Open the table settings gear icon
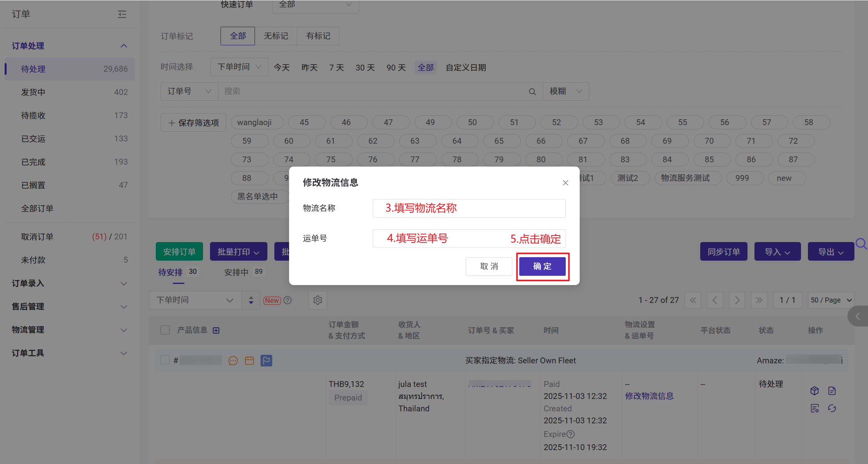This screenshot has height=464, width=868. [317, 300]
